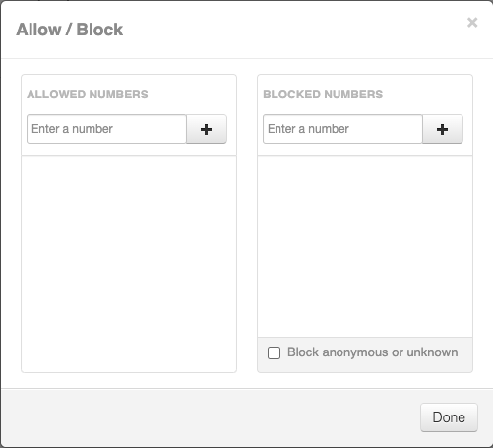
Task: Select the number input under Blocked Numbers
Action: [342, 129]
